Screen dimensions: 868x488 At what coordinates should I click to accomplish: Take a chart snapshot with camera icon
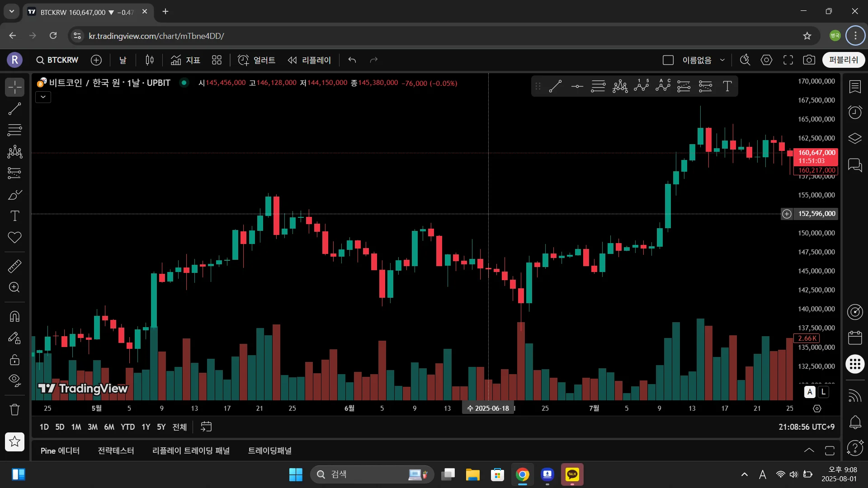[809, 60]
